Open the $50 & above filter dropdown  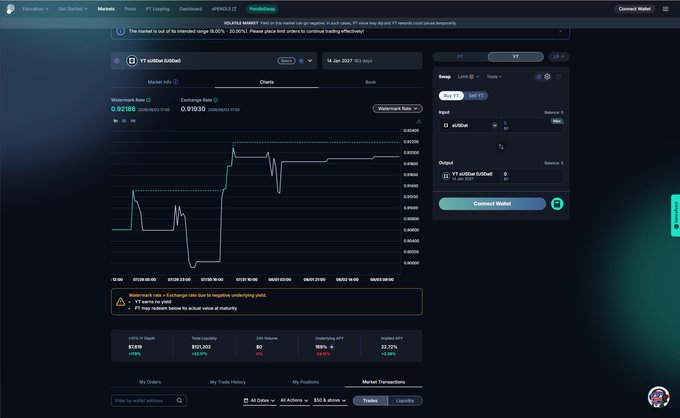tap(330, 401)
